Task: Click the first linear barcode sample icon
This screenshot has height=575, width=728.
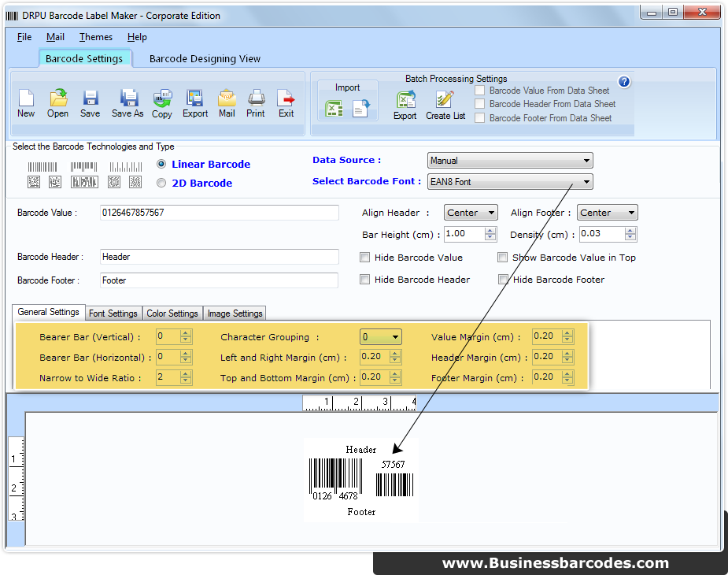Action: [x=42, y=167]
